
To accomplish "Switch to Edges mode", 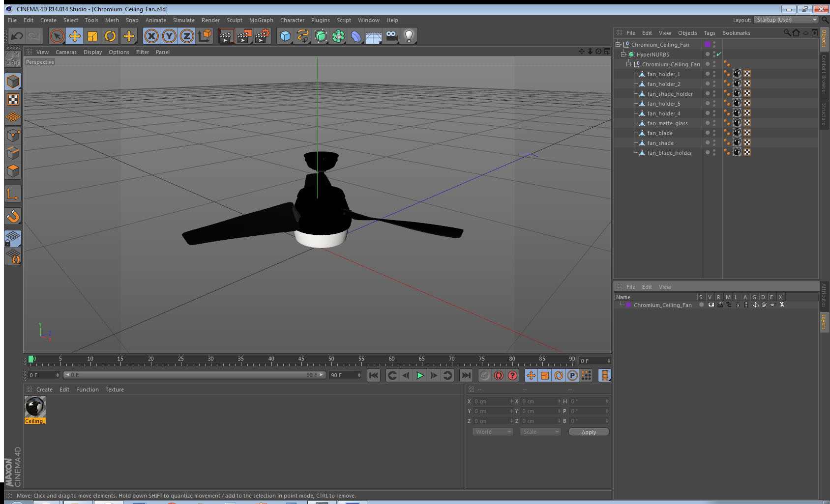I will pos(13,153).
